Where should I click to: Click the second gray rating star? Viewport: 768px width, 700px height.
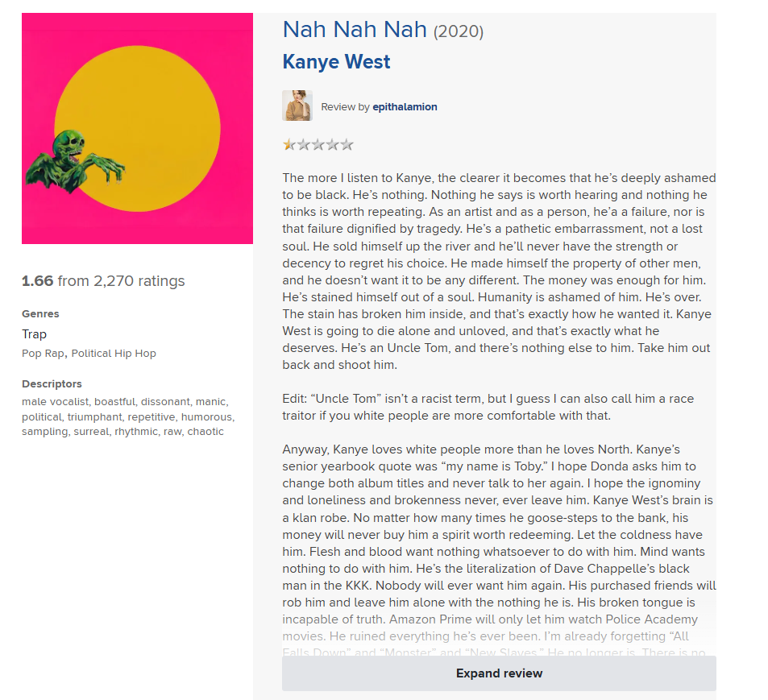pos(303,144)
